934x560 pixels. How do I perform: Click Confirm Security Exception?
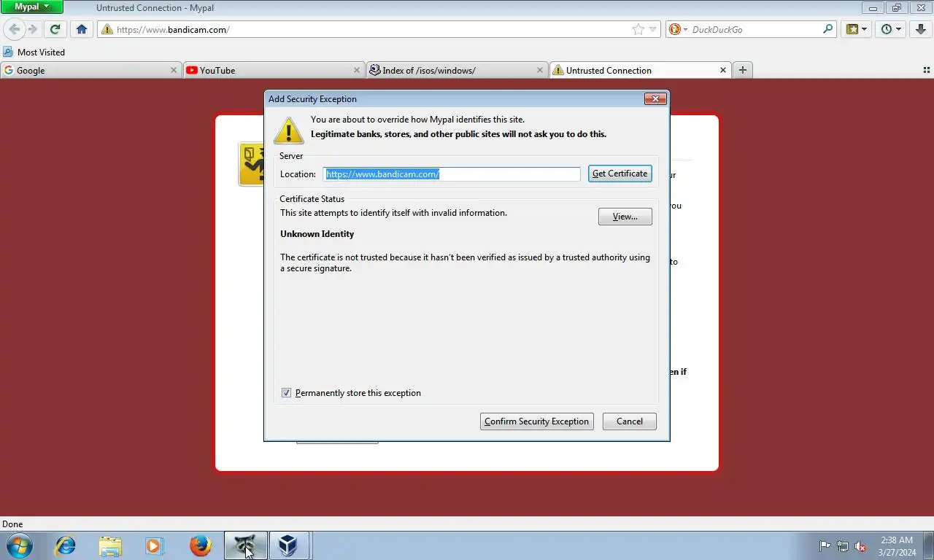pos(536,421)
